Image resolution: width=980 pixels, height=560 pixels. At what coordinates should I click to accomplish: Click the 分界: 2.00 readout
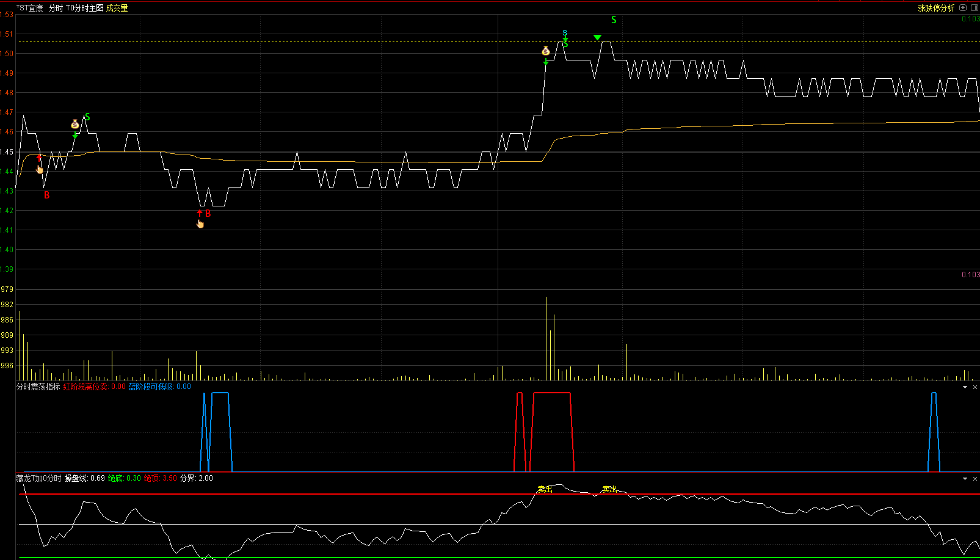[197, 478]
